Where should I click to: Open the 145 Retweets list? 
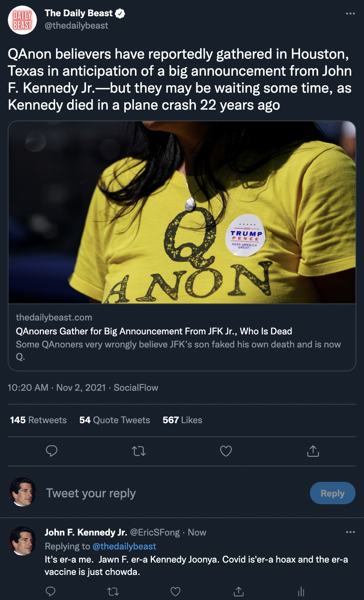pyautogui.click(x=38, y=420)
